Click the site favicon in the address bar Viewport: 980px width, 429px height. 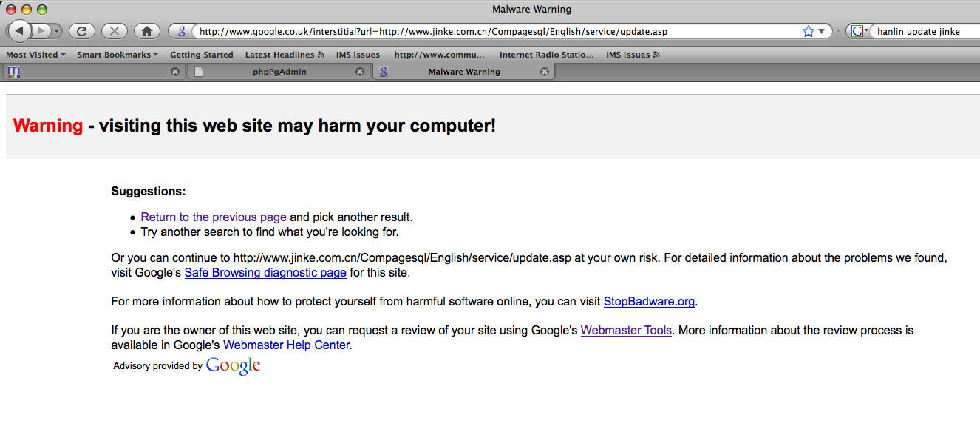pyautogui.click(x=181, y=31)
